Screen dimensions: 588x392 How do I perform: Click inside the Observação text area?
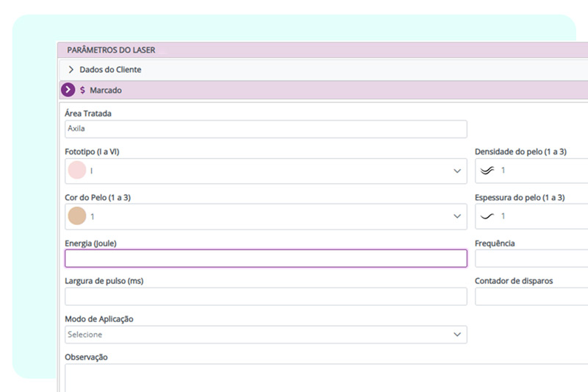coord(326,378)
